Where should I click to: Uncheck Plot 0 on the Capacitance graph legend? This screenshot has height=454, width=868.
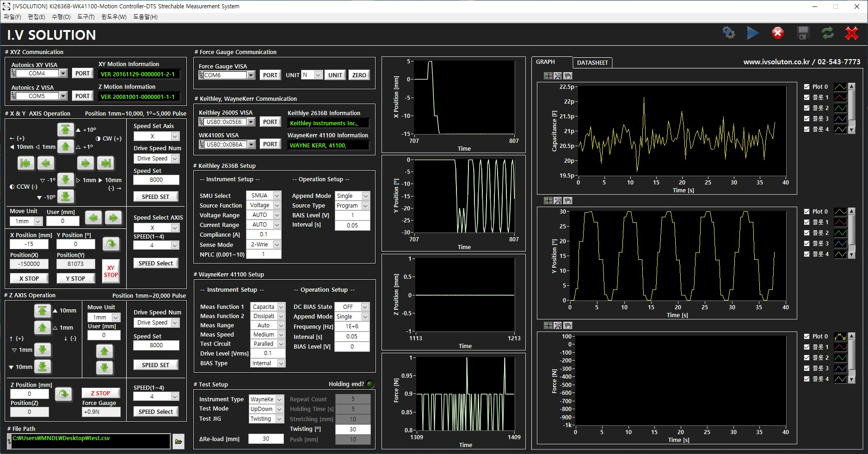click(807, 87)
